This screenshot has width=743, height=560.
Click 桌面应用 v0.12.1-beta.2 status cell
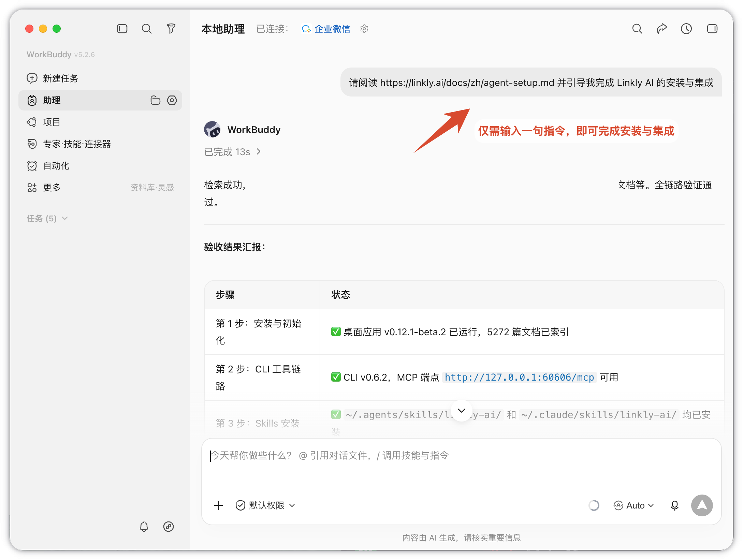522,332
